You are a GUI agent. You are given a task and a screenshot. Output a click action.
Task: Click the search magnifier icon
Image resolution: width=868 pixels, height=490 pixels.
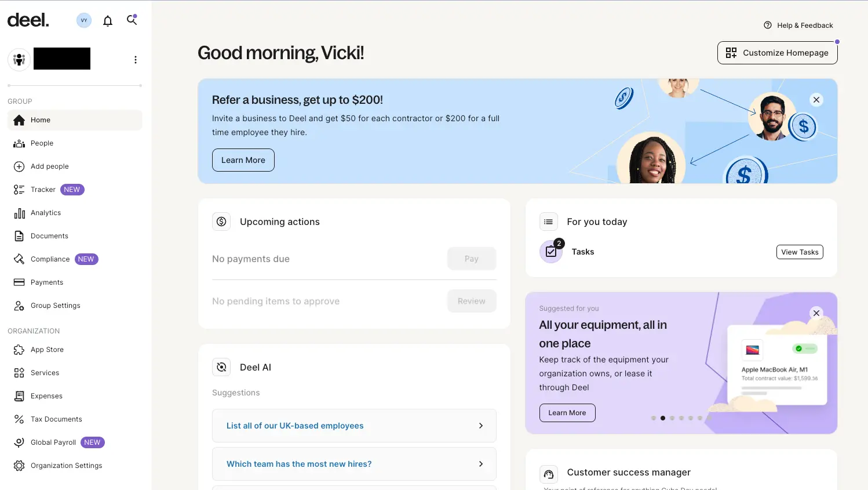(x=132, y=20)
